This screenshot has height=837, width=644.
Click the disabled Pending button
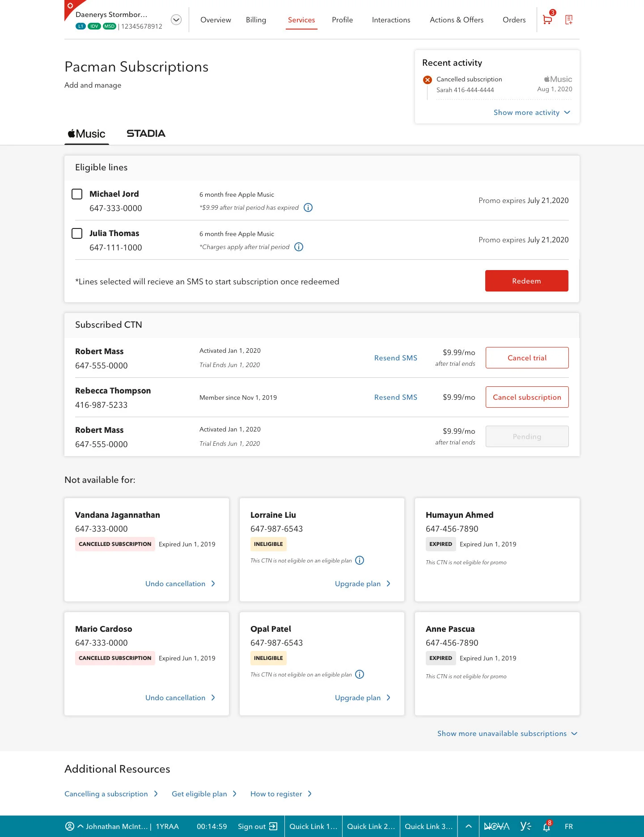(x=527, y=436)
